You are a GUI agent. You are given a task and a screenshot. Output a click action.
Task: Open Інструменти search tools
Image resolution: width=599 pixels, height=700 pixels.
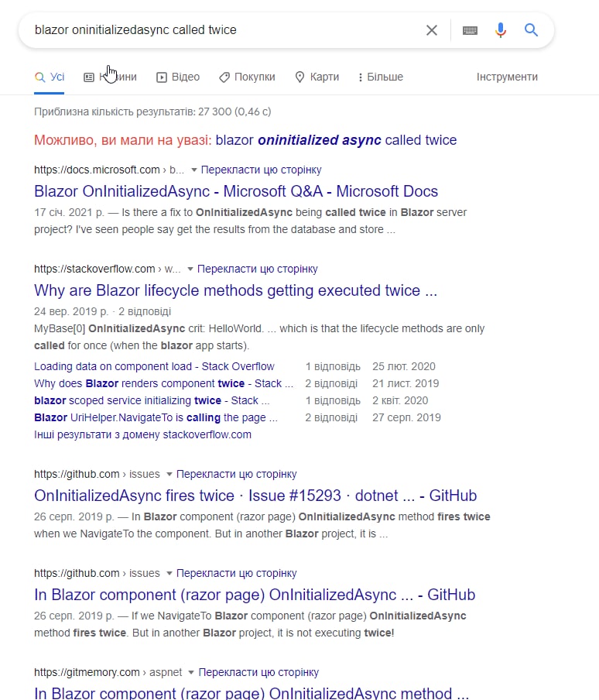coord(507,77)
